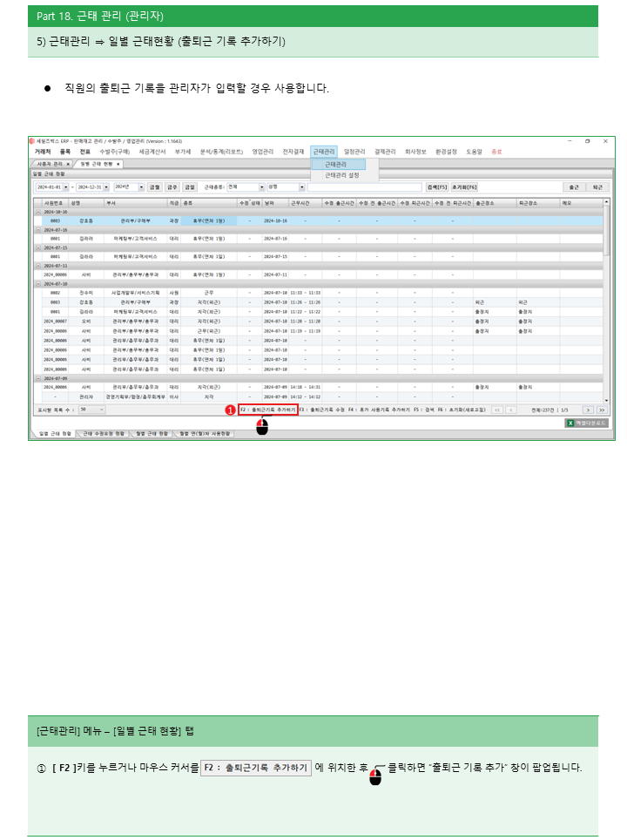Close the 사용자 관리 tab
The image size is (627, 840).
pos(68,164)
